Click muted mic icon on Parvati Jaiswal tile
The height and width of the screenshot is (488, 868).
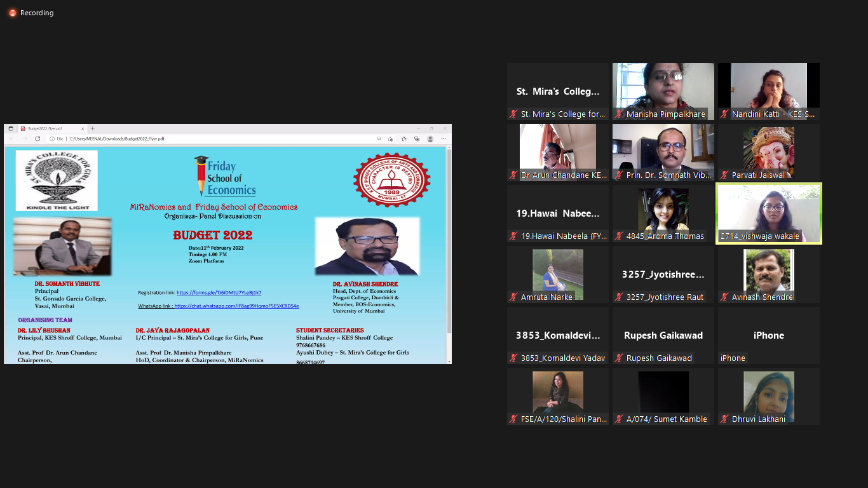724,175
